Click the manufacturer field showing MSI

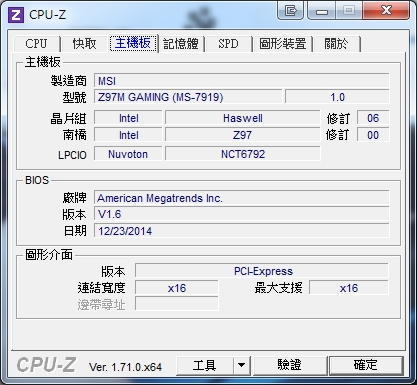point(242,81)
